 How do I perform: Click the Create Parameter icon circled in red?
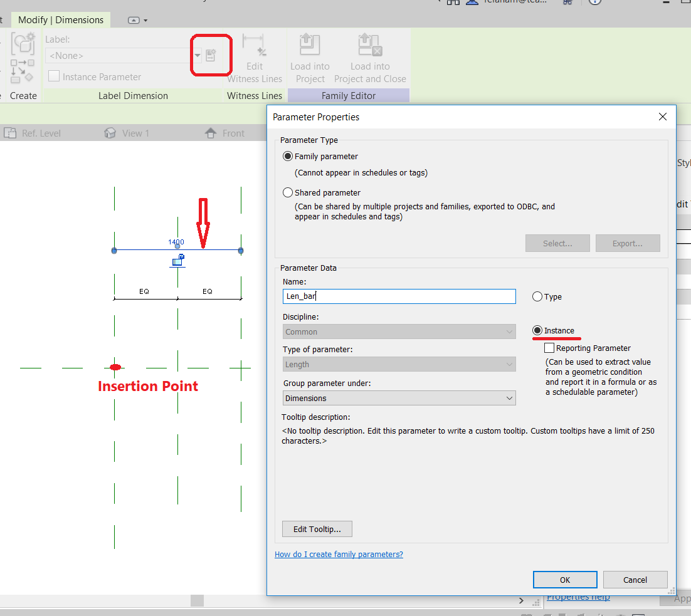211,55
